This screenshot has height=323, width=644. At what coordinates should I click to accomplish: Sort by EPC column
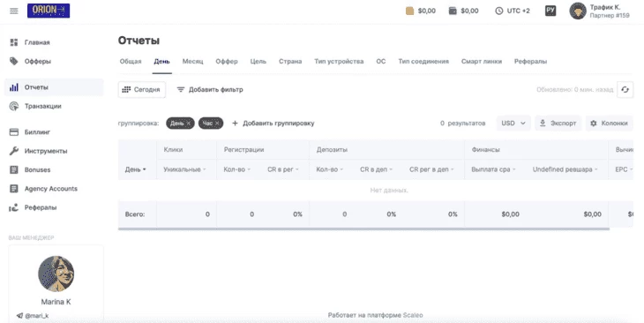[x=624, y=169]
